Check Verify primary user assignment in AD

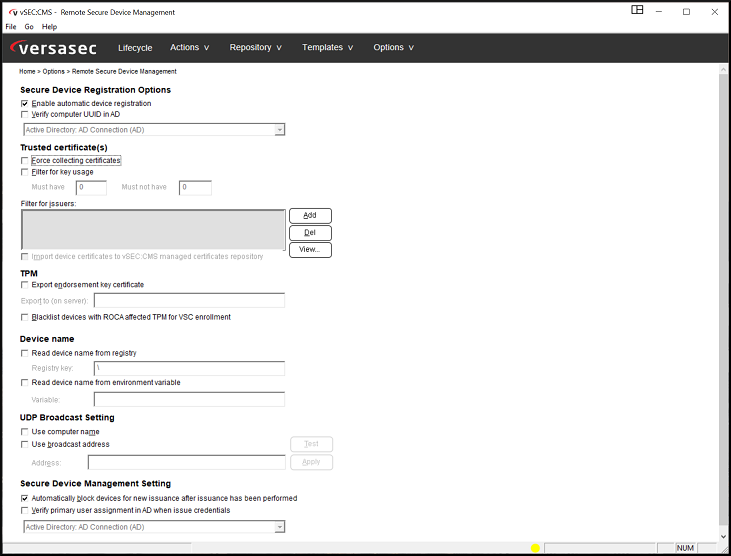(x=25, y=511)
